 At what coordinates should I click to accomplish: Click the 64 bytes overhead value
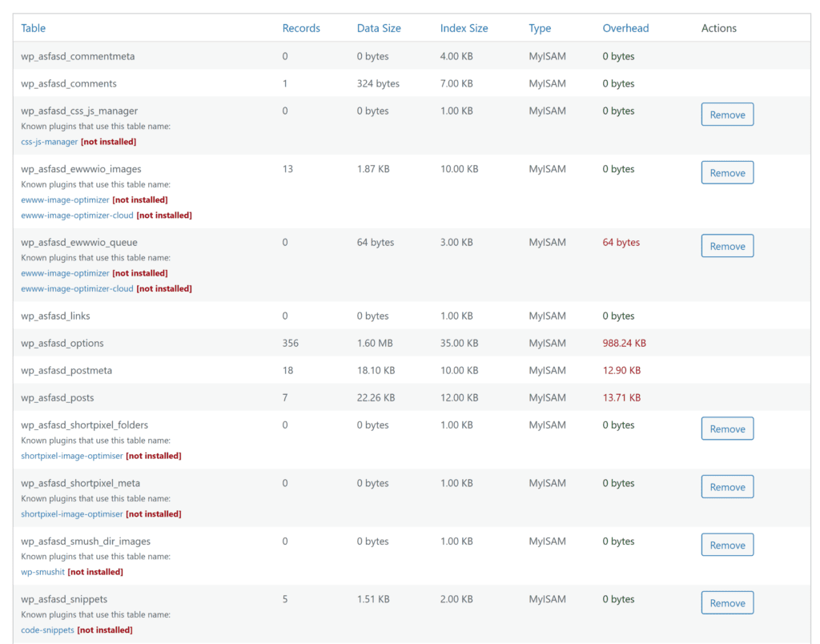tap(621, 242)
